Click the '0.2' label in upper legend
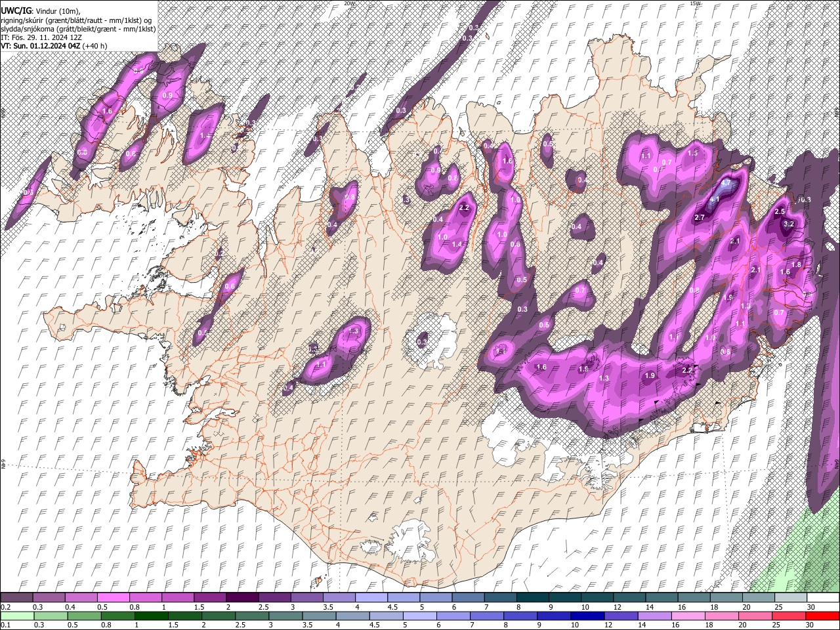 click(x=5, y=607)
